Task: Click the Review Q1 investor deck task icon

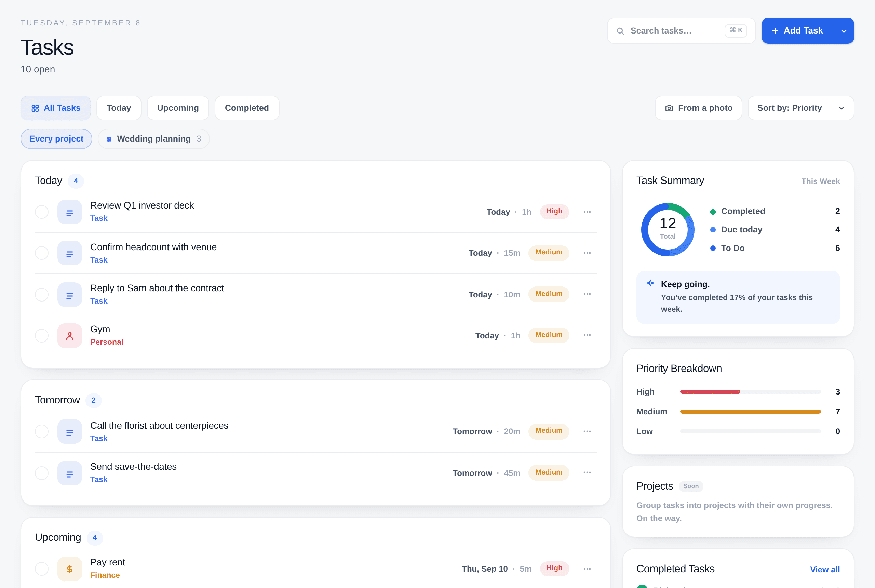Action: click(70, 212)
